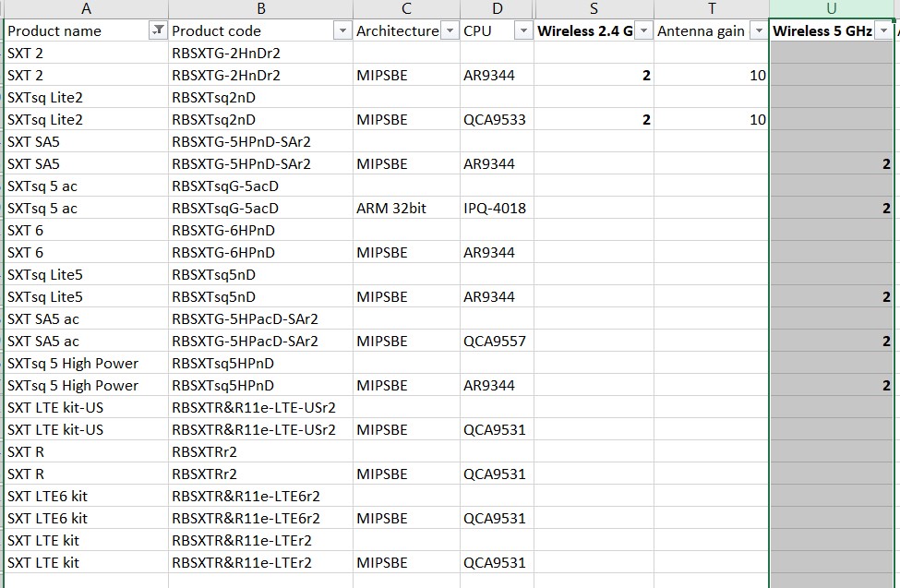Select column C header
900x588 pixels.
(406, 8)
